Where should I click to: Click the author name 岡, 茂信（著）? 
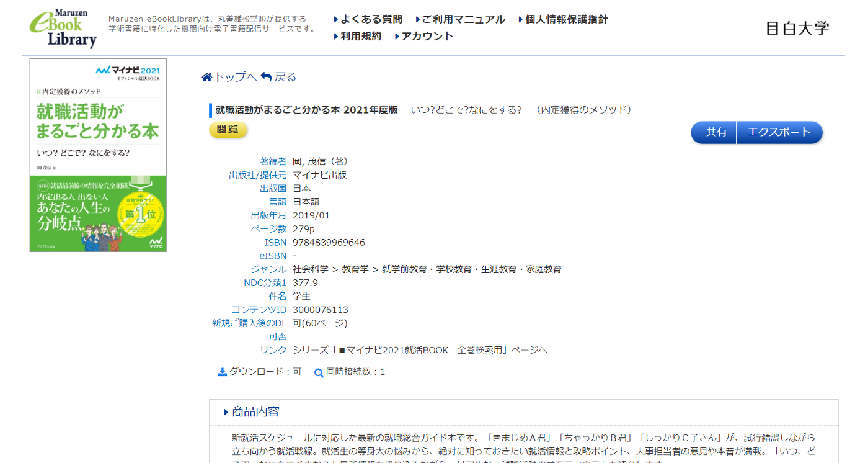pyautogui.click(x=321, y=161)
